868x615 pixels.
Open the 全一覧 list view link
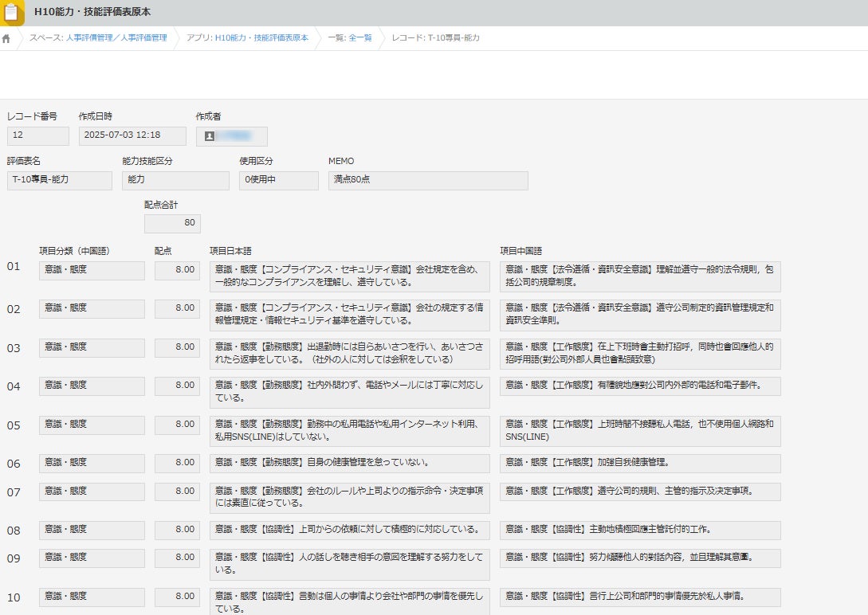point(359,37)
